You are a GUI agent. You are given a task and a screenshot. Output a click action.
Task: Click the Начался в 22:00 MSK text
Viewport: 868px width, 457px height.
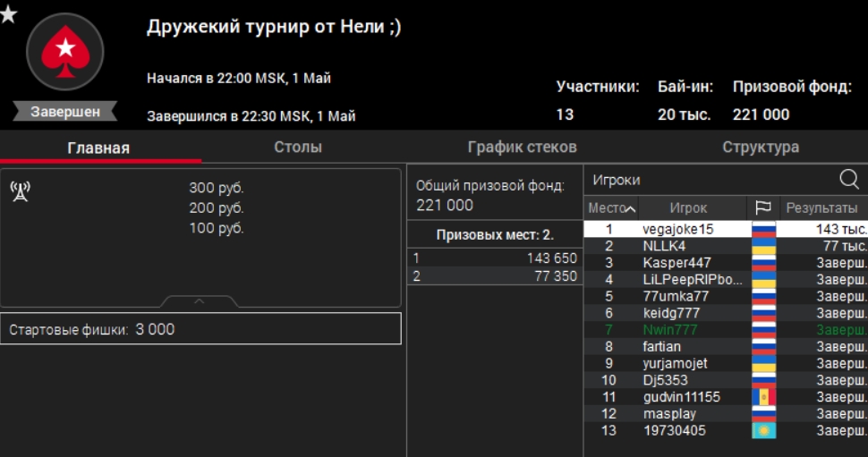click(x=239, y=78)
